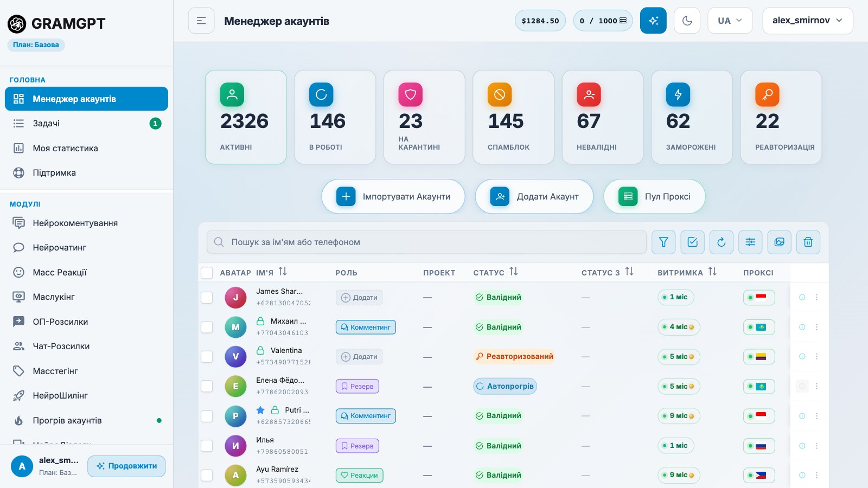
Task: Select the Putri row checkbox
Action: click(207, 416)
